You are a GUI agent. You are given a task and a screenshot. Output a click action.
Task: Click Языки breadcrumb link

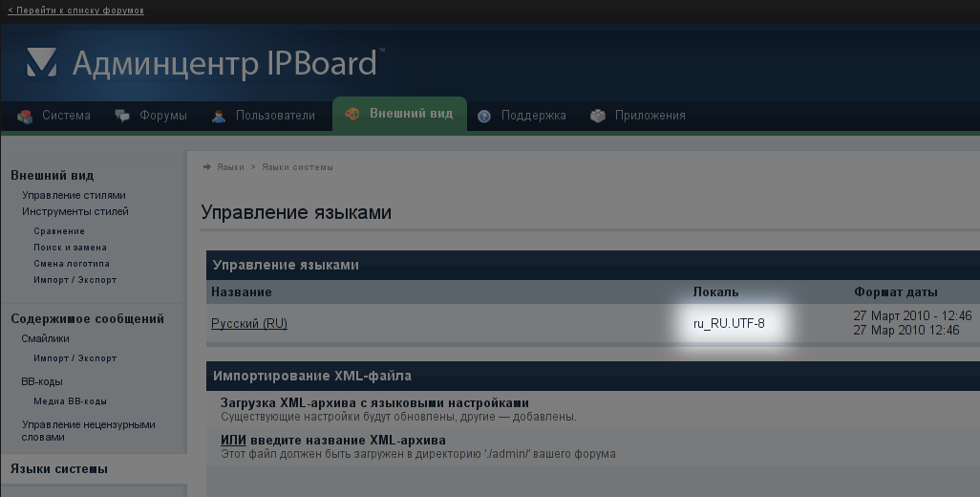(230, 167)
